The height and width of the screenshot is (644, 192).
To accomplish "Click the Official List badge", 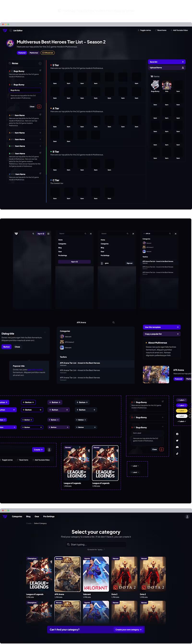I will pos(48,53).
